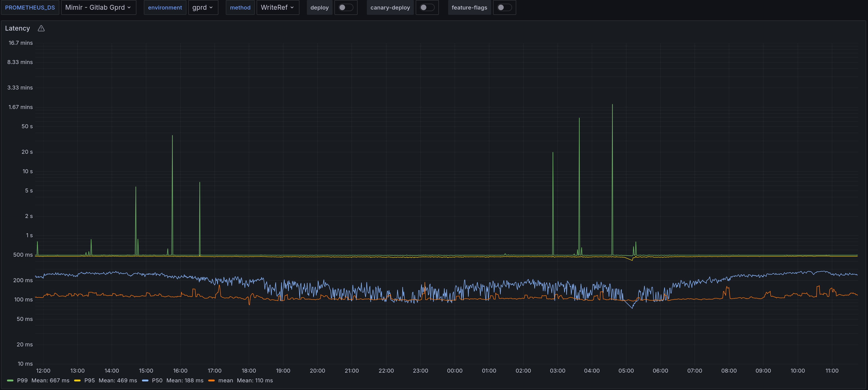This screenshot has height=390, width=868.
Task: Click the legend value Mean: 667 ms
Action: tap(50, 380)
